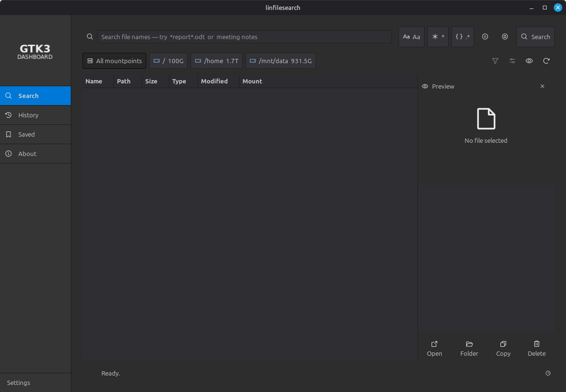This screenshot has width=566, height=392.
Task: Click the blank document icon in preview
Action: [486, 119]
